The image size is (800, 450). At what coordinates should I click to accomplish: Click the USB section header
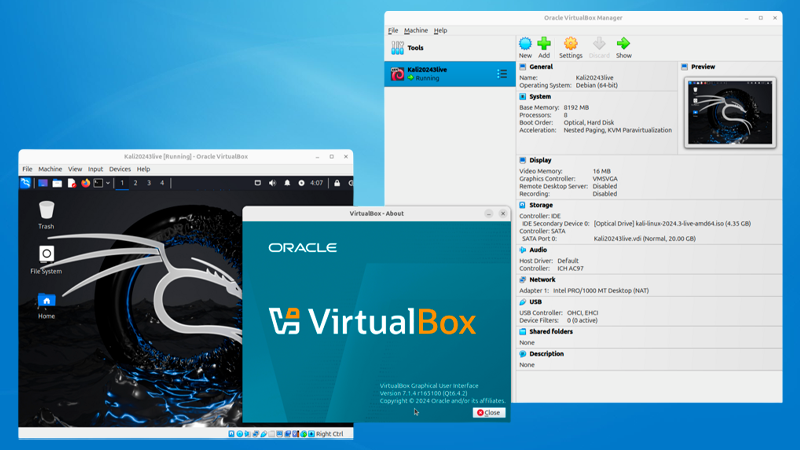535,302
